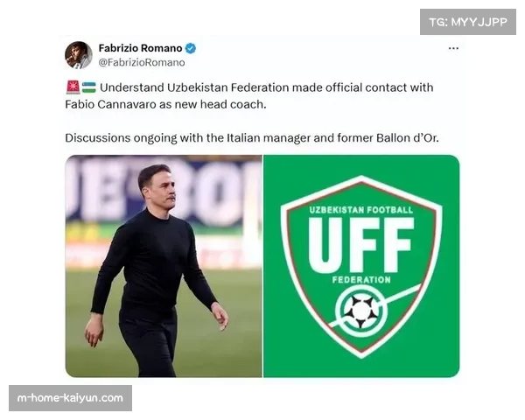Screen dimensions: 525x420
Task: Open Fabrizio Romano's profile avatar
Action: [x=79, y=55]
